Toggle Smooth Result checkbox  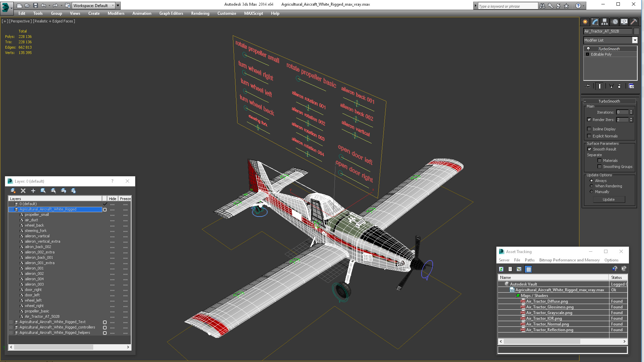click(589, 149)
